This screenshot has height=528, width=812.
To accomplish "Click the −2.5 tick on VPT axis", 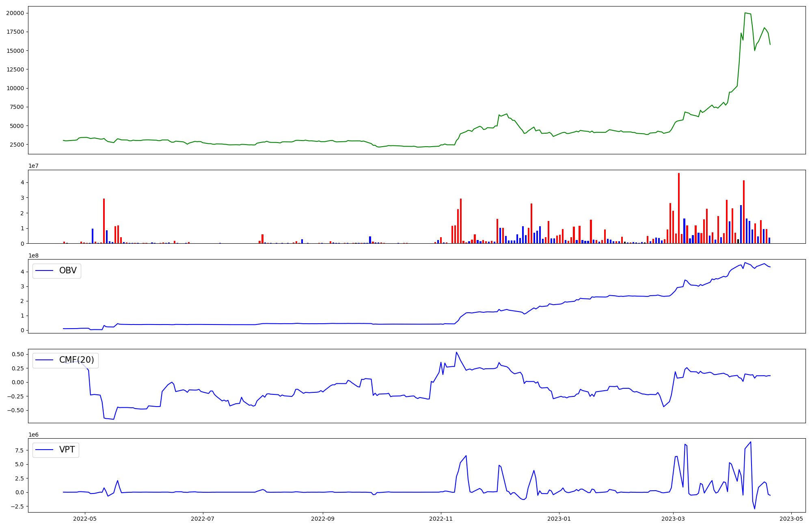I will 17,506.
